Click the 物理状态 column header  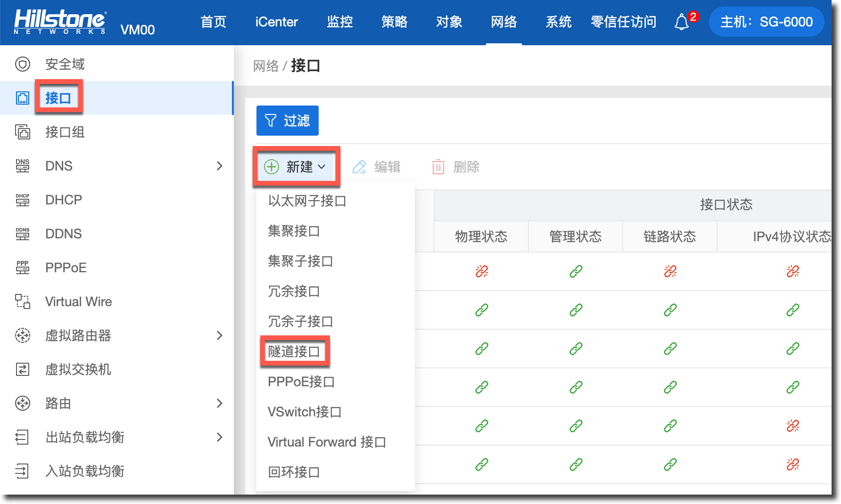click(x=481, y=236)
